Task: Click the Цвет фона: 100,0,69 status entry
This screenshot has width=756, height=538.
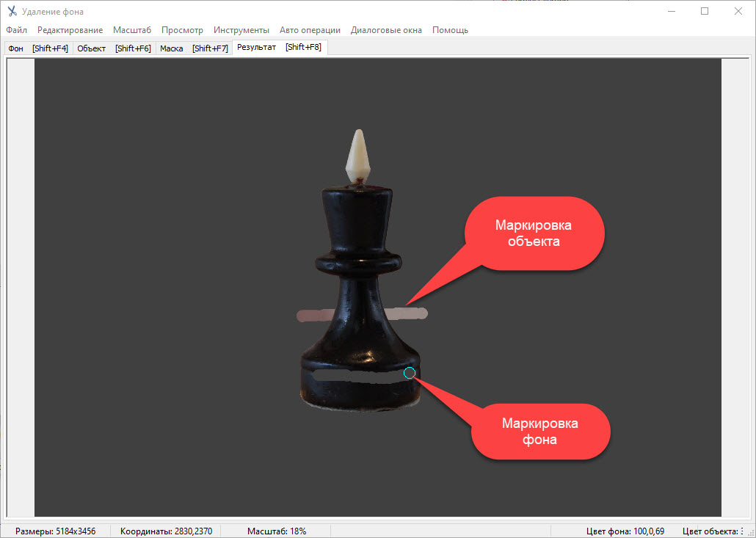Action: 625,531
